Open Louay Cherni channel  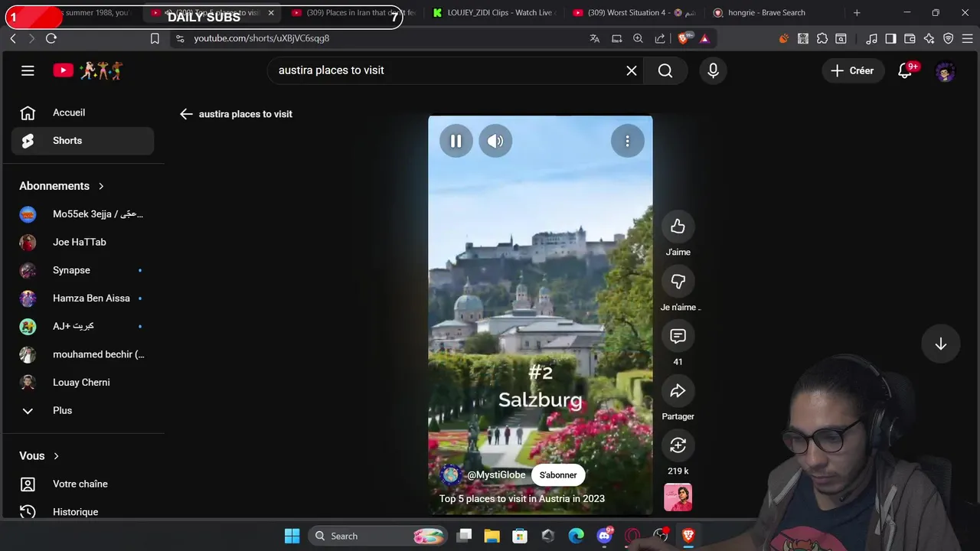pyautogui.click(x=83, y=383)
